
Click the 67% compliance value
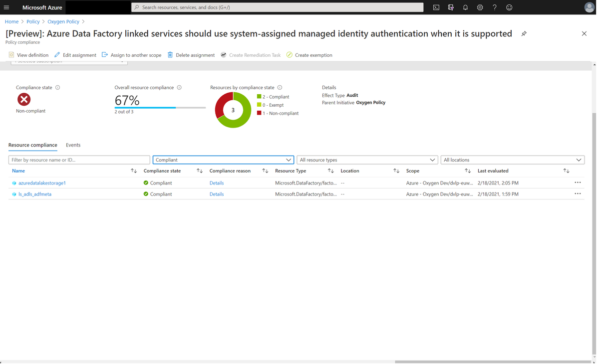coord(127,100)
